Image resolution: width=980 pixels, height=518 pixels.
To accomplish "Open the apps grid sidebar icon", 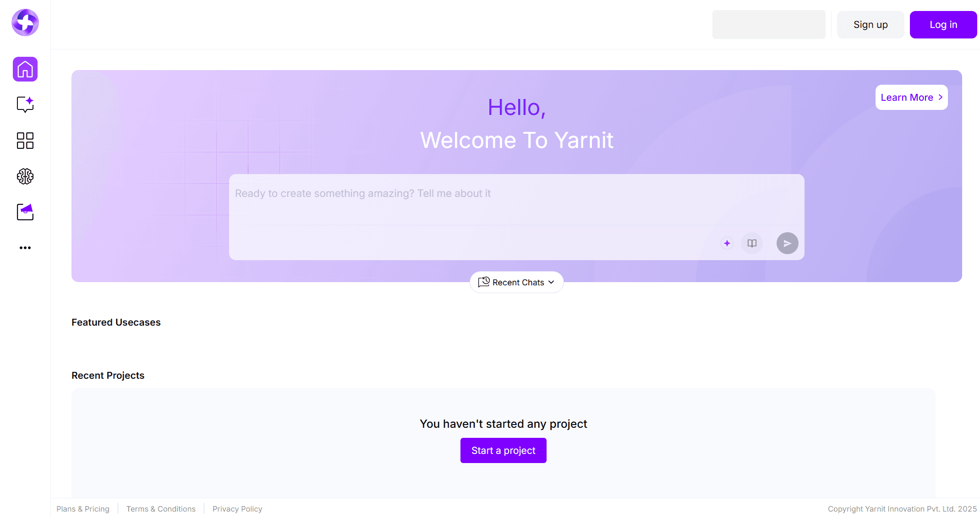I will point(25,141).
